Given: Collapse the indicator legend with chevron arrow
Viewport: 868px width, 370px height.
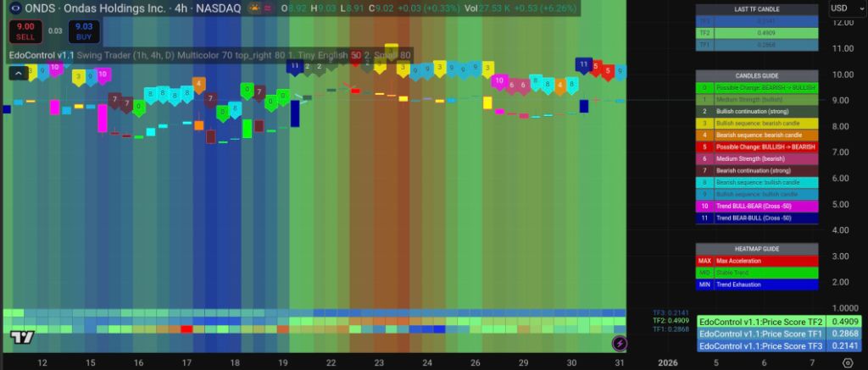Looking at the screenshot, I should pos(19,73).
